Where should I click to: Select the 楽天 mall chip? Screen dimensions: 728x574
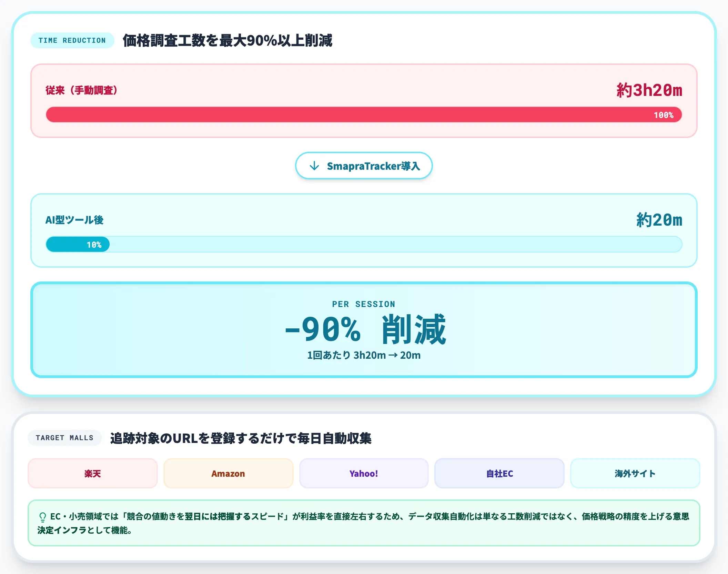pyautogui.click(x=92, y=473)
